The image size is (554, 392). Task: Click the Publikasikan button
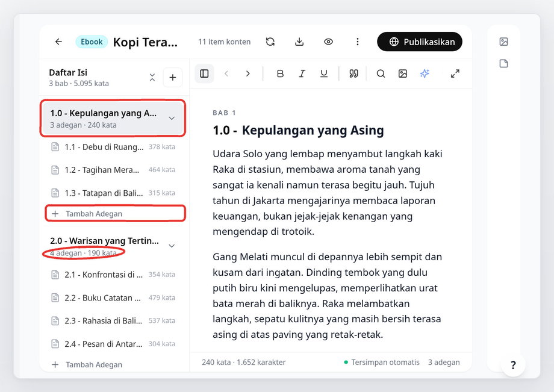point(420,42)
